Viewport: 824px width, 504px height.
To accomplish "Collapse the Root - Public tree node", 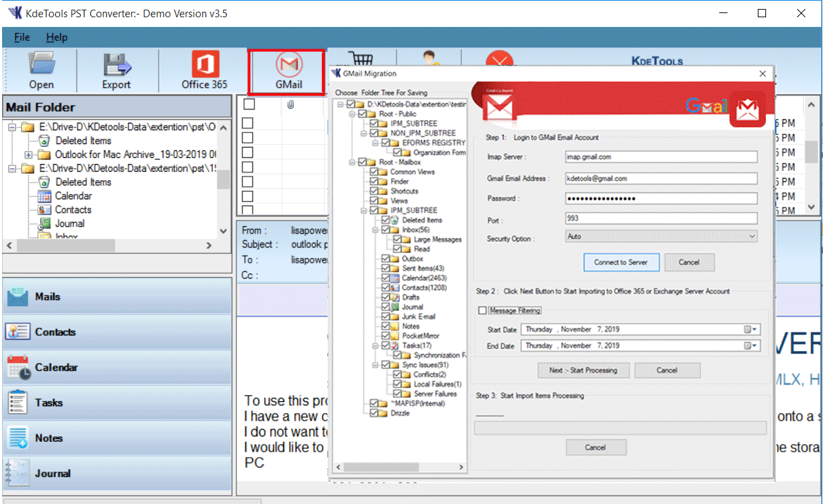I will tap(352, 114).
